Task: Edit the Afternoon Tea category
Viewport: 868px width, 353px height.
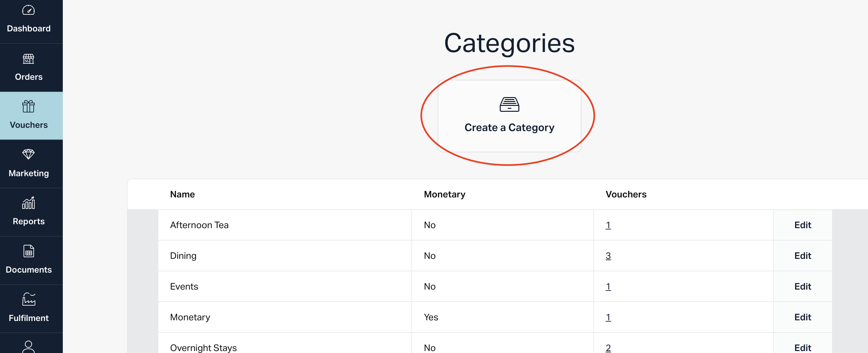Action: point(803,225)
